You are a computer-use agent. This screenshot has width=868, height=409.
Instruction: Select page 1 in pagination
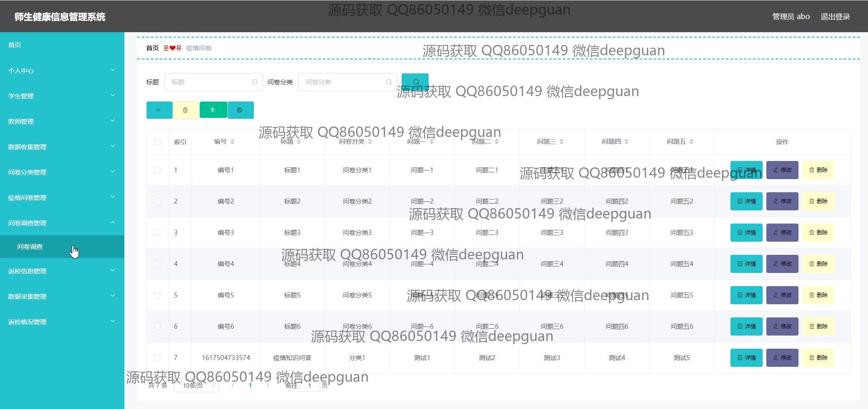click(250, 385)
